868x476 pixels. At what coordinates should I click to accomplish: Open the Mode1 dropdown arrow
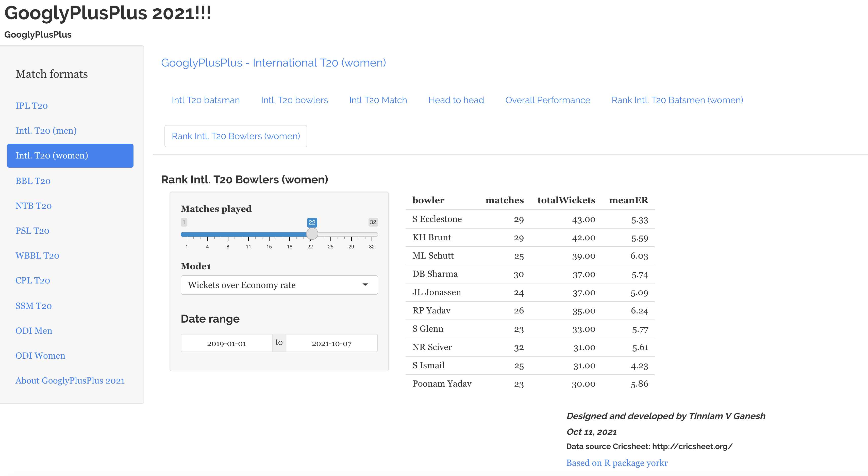tap(365, 285)
